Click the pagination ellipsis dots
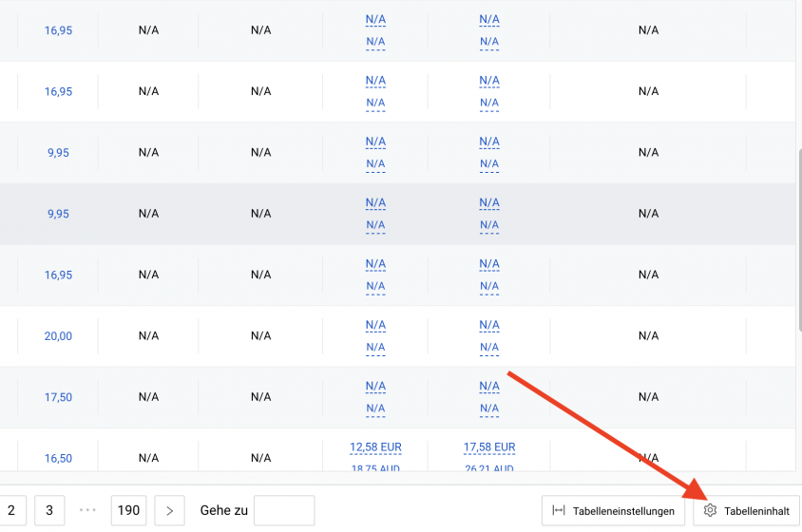This screenshot has width=802, height=532. (87, 510)
